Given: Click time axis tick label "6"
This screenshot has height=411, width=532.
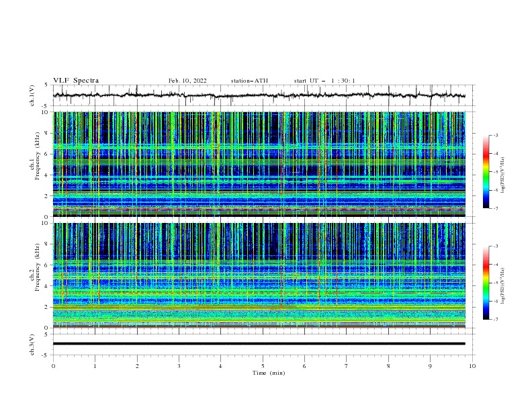Looking at the screenshot, I should pyautogui.click(x=304, y=366).
